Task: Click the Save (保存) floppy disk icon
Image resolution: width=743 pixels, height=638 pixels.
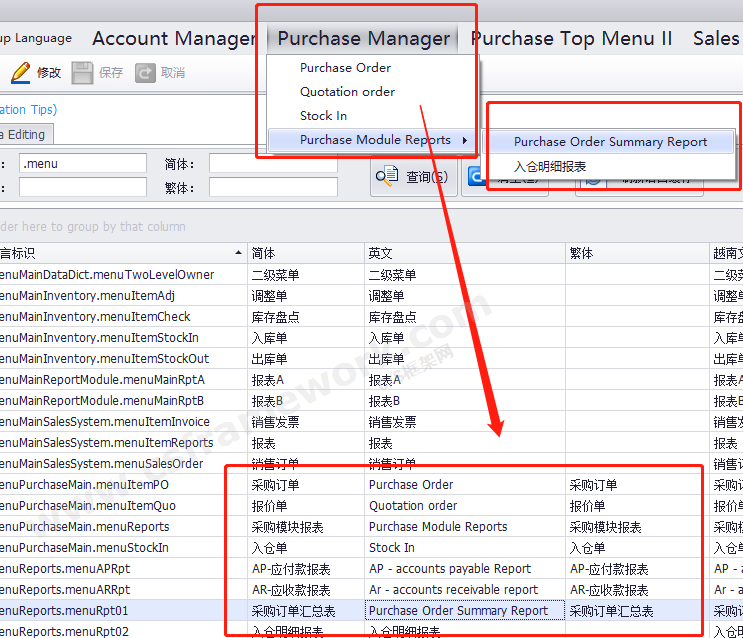Action: click(x=82, y=73)
